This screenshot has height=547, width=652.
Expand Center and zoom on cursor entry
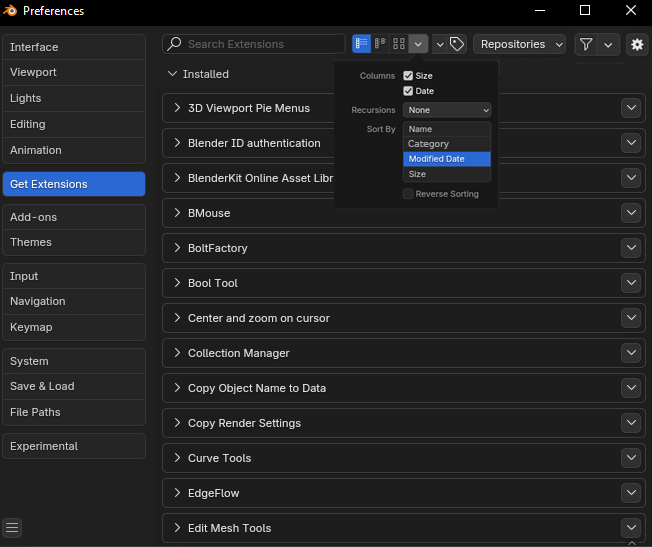coord(177,318)
